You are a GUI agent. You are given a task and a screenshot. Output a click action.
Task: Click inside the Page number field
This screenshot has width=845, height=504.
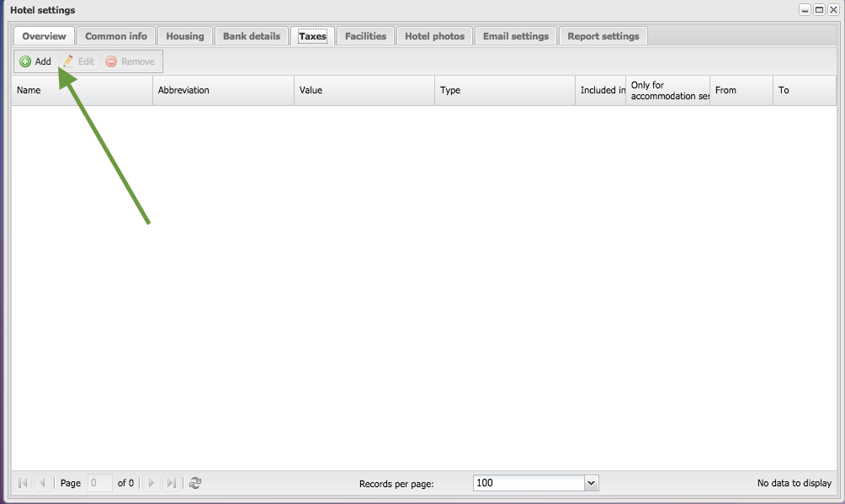(x=98, y=482)
